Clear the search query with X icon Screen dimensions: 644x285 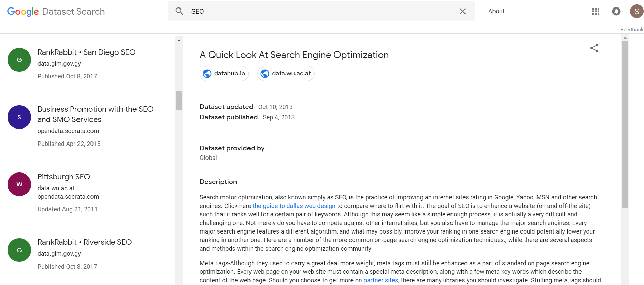pyautogui.click(x=462, y=11)
